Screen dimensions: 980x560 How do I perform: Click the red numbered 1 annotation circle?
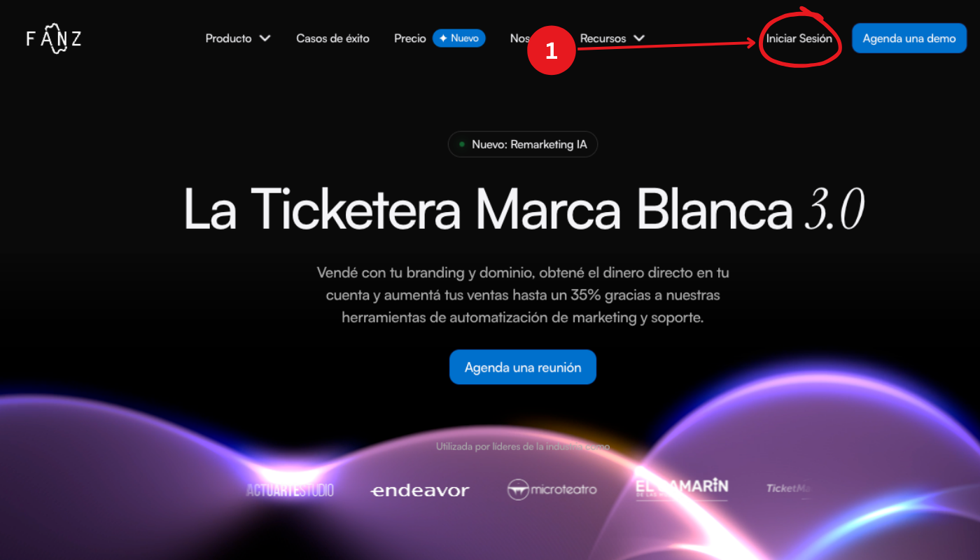[552, 50]
